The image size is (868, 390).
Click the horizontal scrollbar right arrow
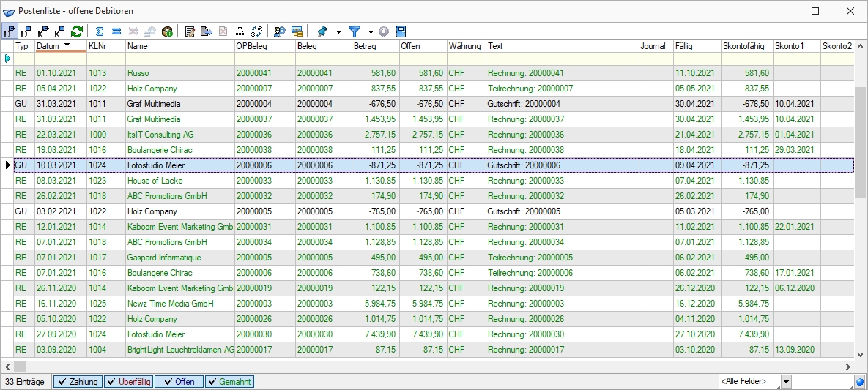848,366
